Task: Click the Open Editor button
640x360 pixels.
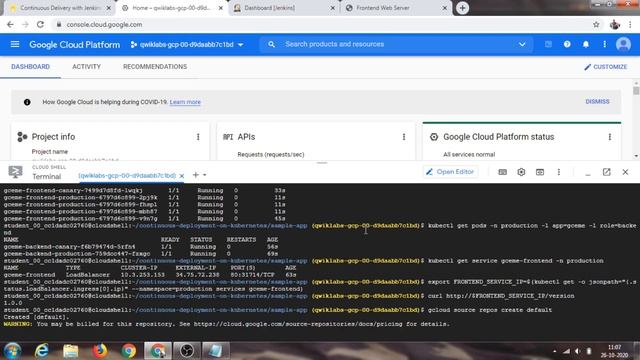Action: point(450,172)
